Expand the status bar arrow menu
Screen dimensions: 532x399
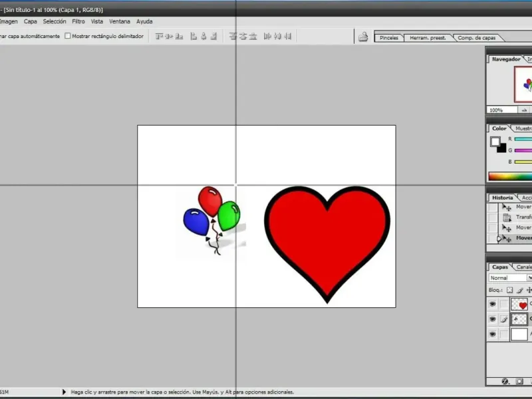click(64, 392)
